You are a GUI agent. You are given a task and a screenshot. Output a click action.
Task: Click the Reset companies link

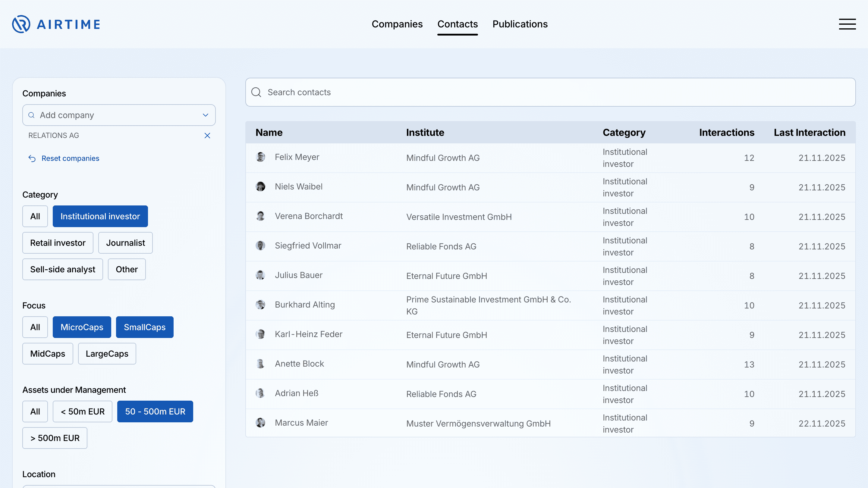coord(70,158)
